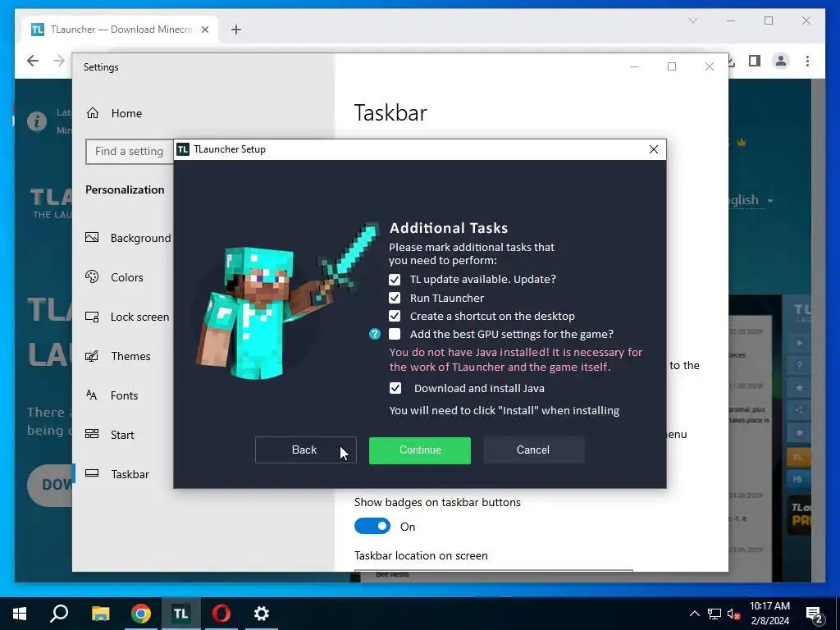The height and width of the screenshot is (630, 840).
Task: Toggle the Chrome side panel icon
Action: pyautogui.click(x=755, y=61)
